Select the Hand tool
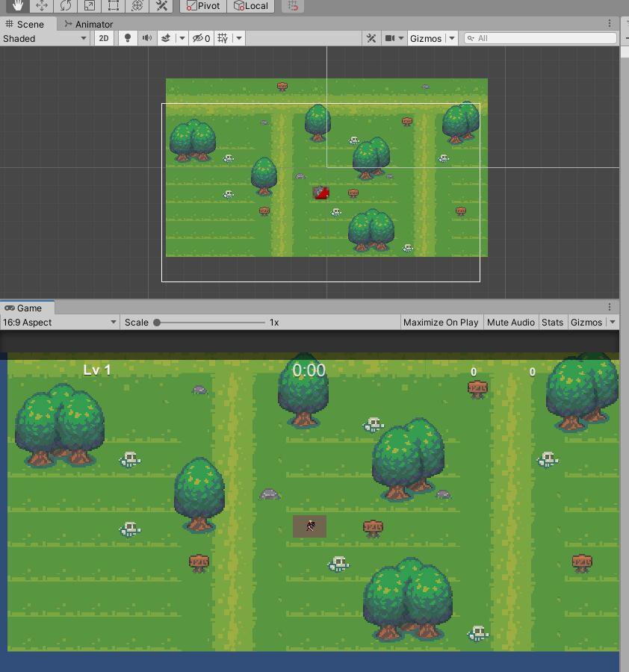 point(18,5)
